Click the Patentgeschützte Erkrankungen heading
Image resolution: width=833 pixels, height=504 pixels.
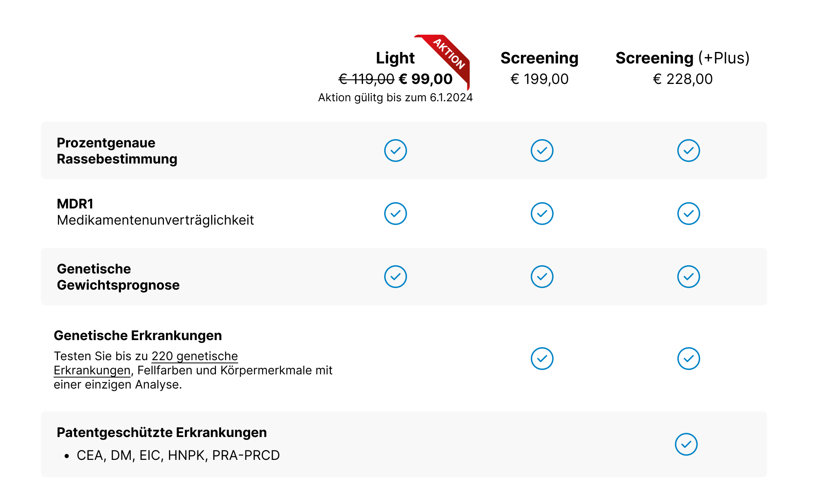click(162, 432)
